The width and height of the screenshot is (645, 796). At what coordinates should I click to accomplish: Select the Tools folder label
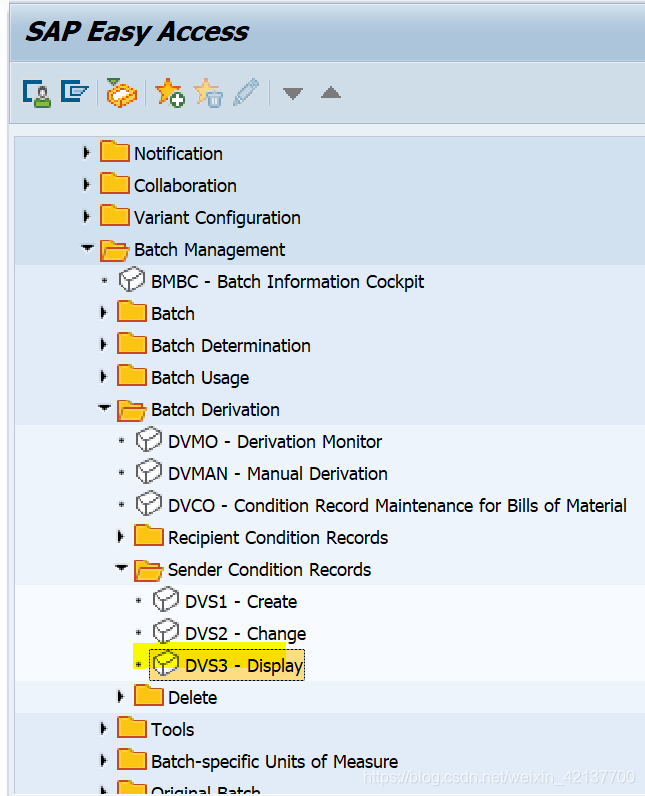point(173,729)
